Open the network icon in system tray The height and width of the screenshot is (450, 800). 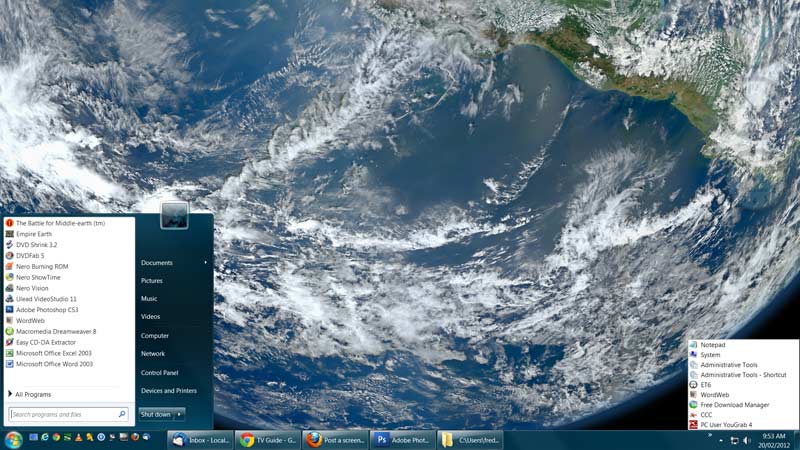(734, 440)
